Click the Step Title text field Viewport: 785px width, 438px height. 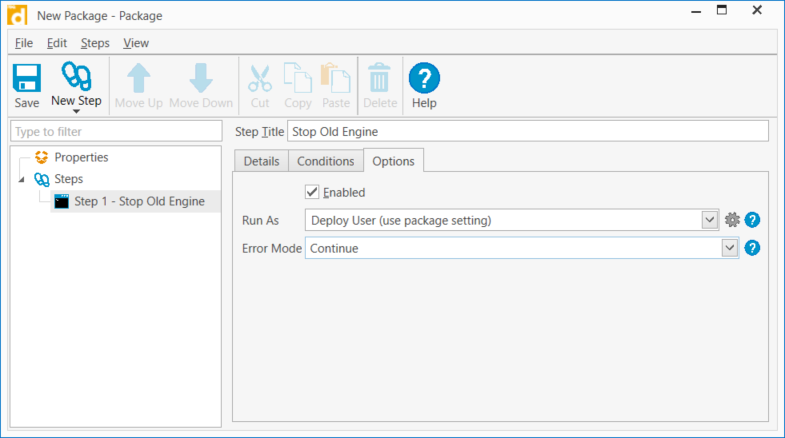(527, 131)
